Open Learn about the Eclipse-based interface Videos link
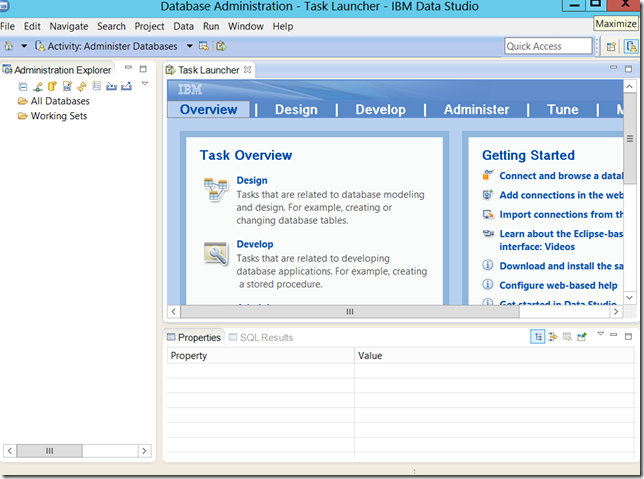Image resolution: width=644 pixels, height=479 pixels. click(x=561, y=240)
